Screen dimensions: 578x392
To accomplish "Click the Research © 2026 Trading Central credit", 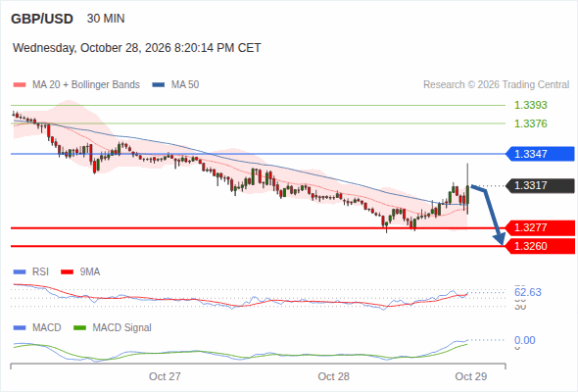I will [496, 85].
